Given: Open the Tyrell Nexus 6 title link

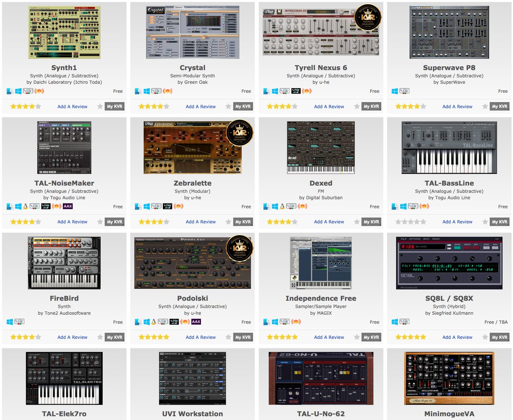Looking at the screenshot, I should tap(321, 68).
